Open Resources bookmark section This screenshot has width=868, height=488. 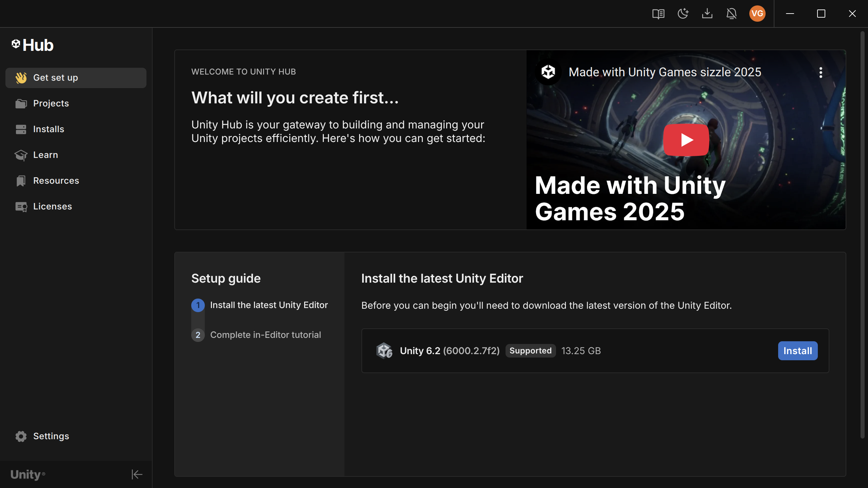56,181
